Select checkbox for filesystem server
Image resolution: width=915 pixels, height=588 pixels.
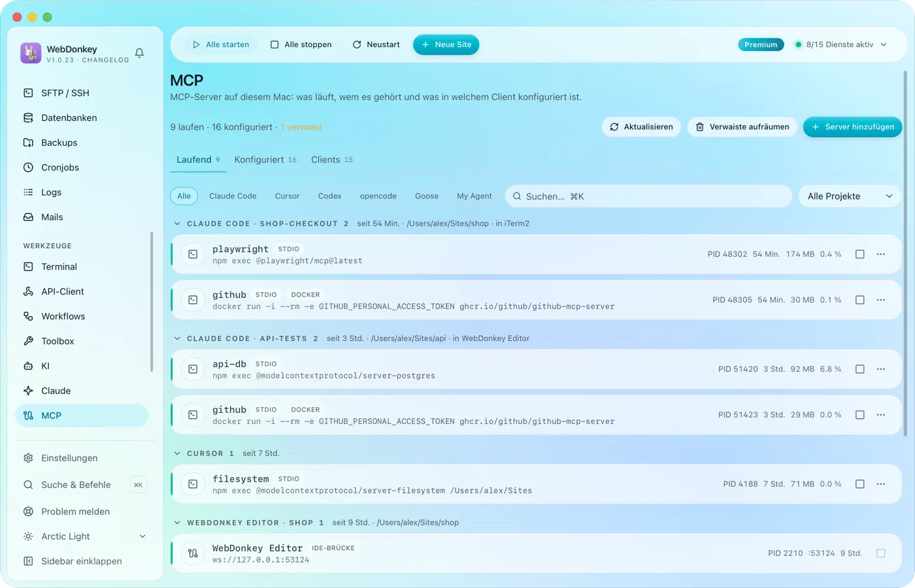(860, 484)
